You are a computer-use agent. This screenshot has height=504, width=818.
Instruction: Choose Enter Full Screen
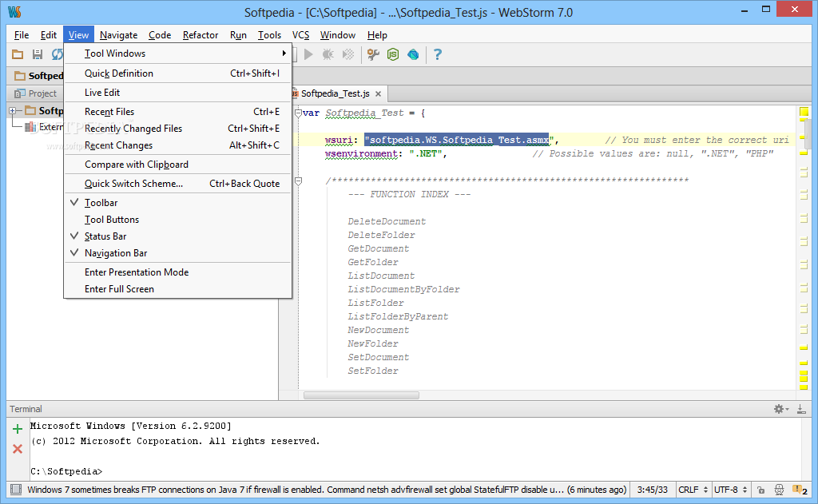coord(177,289)
